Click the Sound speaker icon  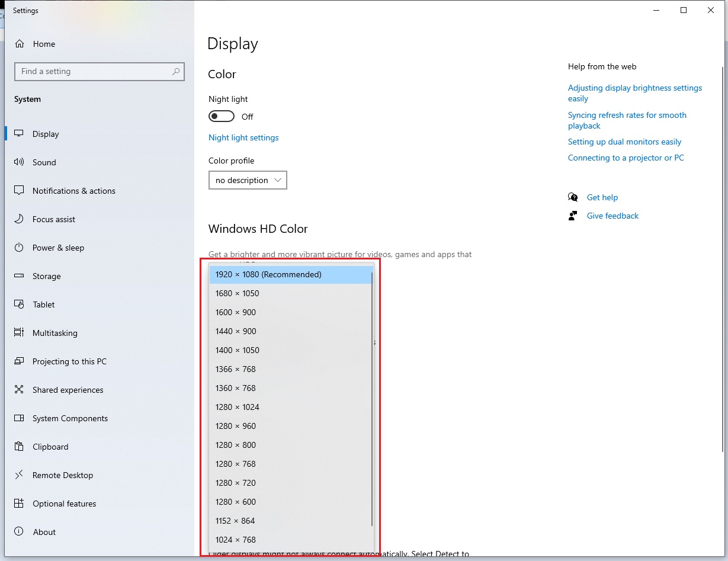point(20,162)
